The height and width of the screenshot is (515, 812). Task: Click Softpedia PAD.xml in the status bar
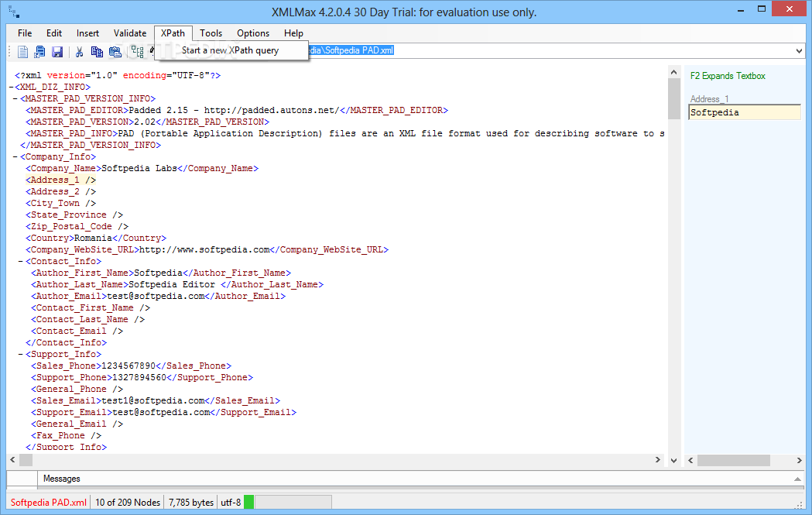[49, 503]
